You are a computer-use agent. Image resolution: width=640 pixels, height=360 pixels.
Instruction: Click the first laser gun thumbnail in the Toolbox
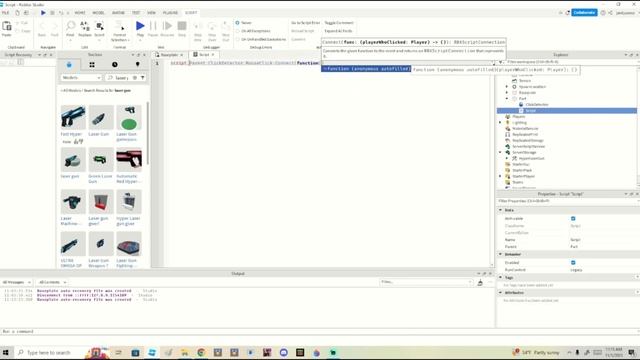click(x=73, y=117)
